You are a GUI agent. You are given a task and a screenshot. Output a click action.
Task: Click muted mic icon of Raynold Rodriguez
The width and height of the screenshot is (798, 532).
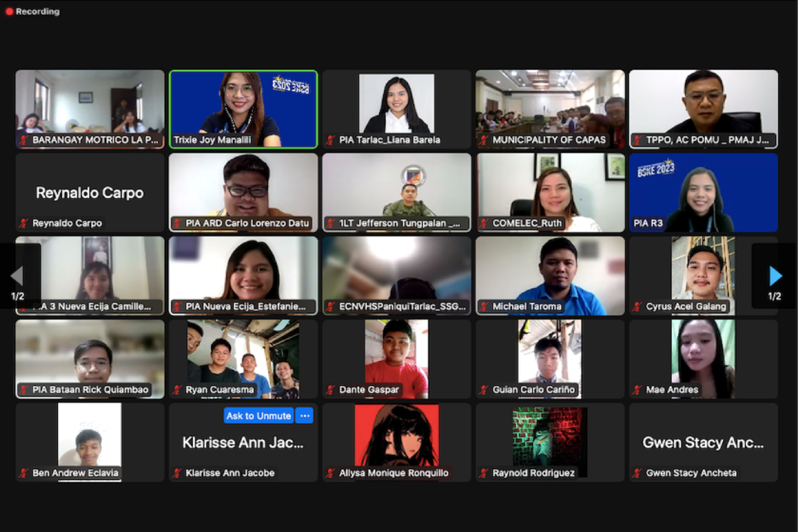484,473
